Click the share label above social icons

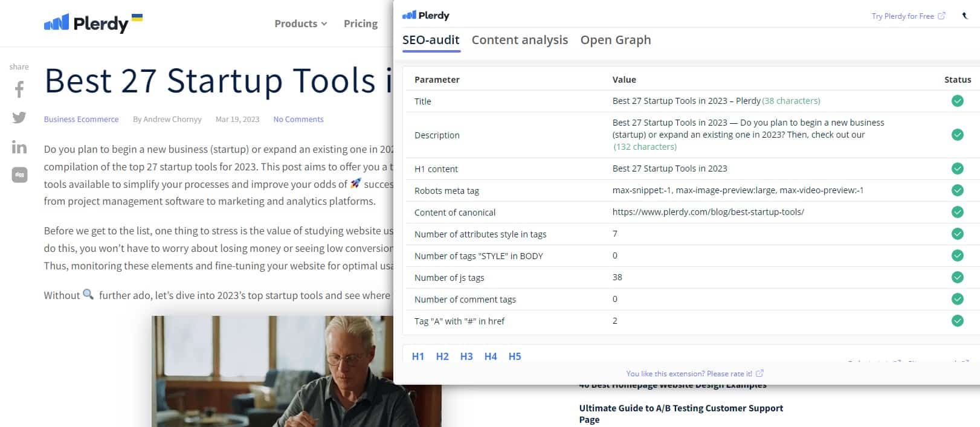click(19, 67)
